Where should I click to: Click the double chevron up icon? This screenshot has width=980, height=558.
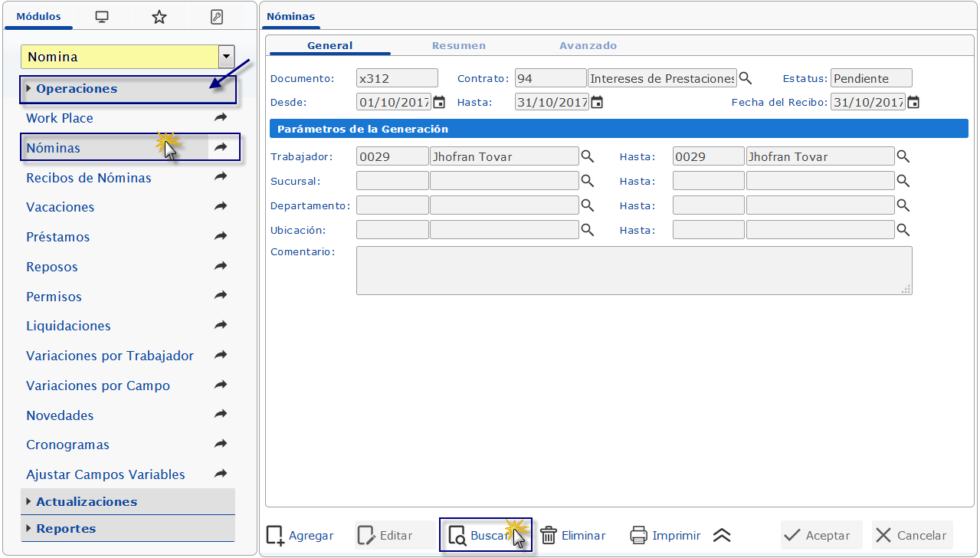point(722,536)
